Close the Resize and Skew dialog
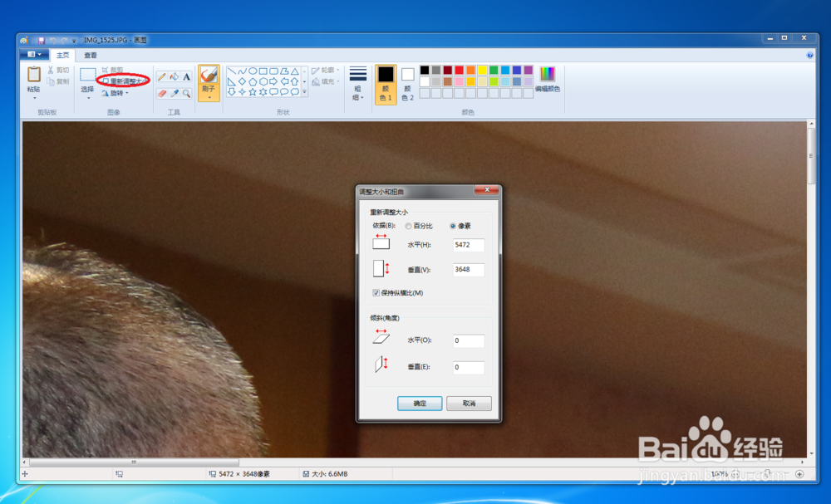Screen dimensions: 831x504 click(486, 189)
